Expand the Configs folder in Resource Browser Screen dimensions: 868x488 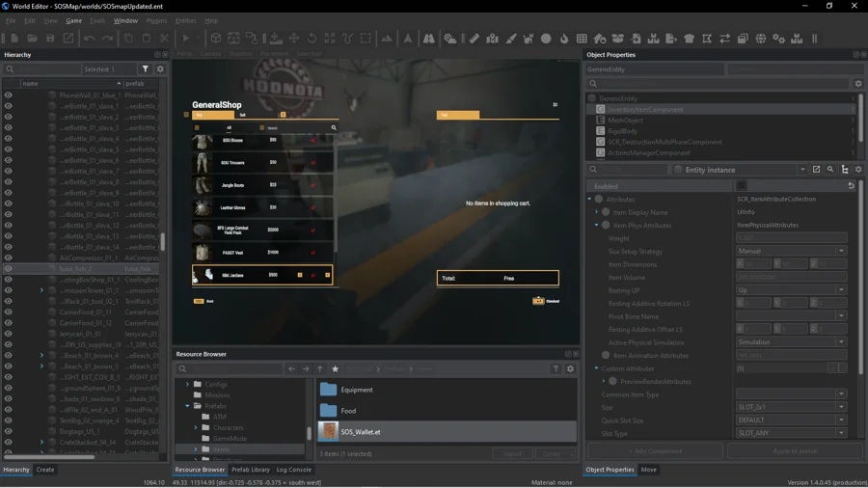click(x=188, y=384)
